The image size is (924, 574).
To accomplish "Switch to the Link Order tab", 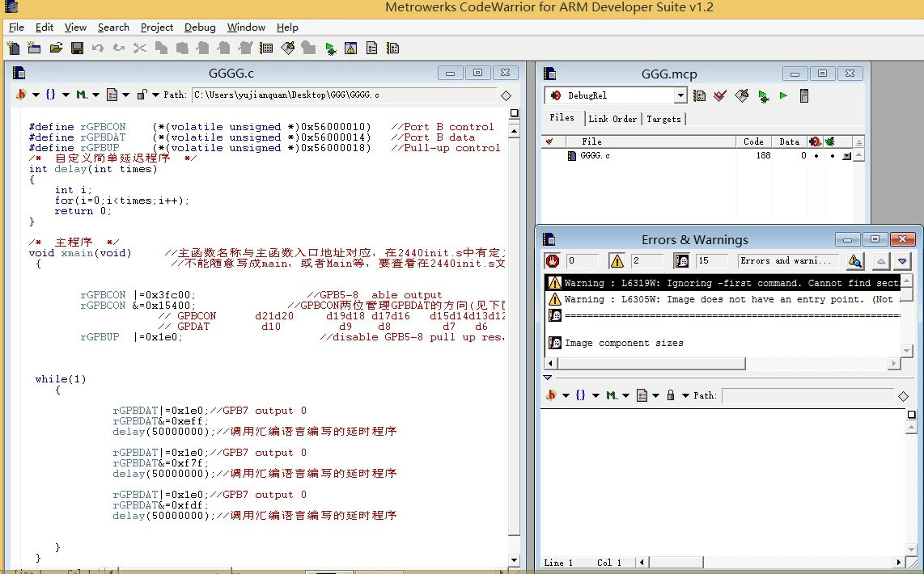I will (x=612, y=119).
